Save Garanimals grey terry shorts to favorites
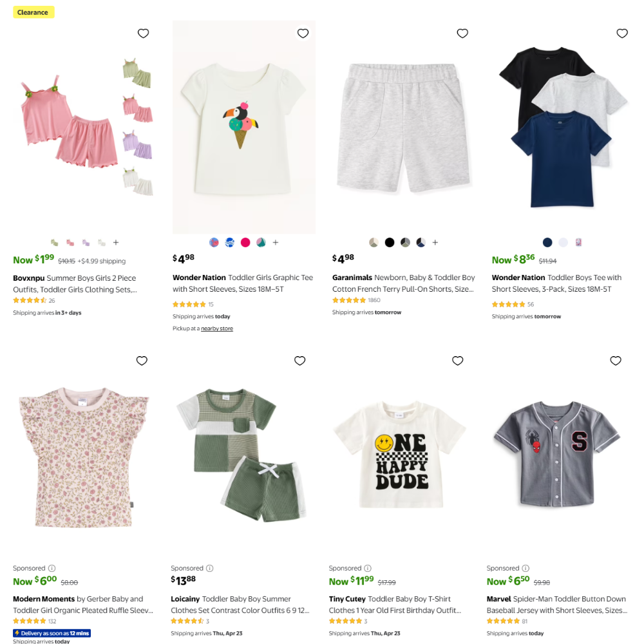The image size is (644, 644). pos(462,33)
